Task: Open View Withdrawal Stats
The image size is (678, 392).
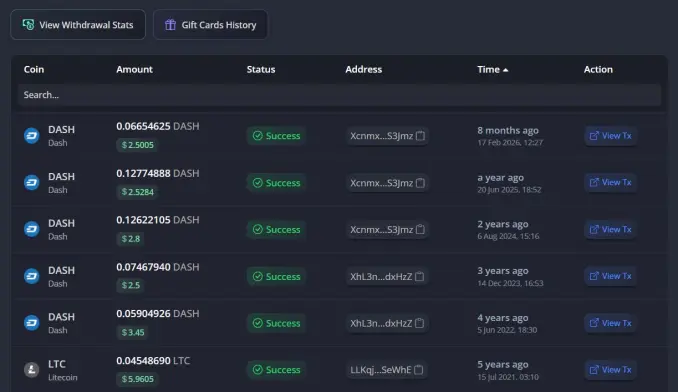Action: pyautogui.click(x=78, y=25)
